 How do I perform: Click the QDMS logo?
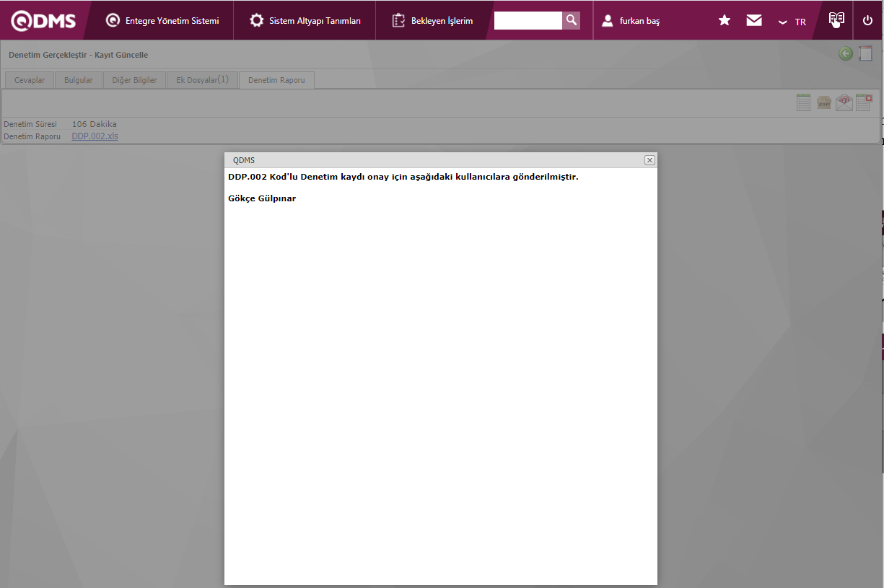pos(43,21)
